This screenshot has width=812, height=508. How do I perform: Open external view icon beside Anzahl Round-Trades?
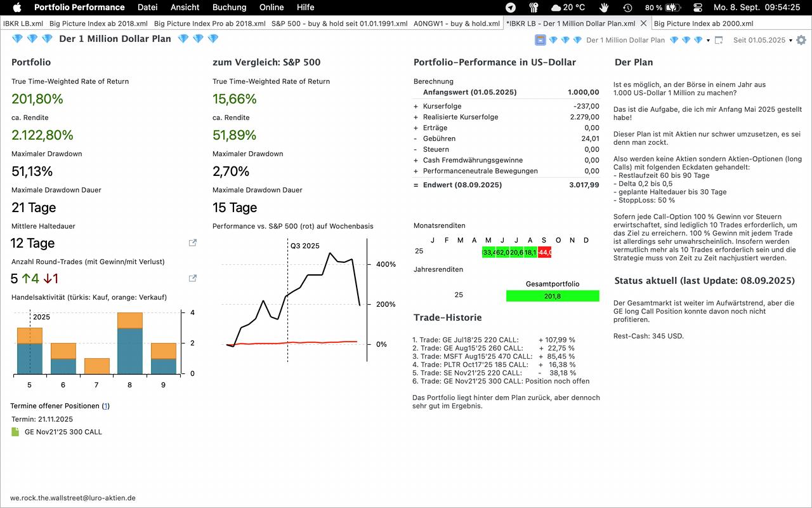(193, 278)
